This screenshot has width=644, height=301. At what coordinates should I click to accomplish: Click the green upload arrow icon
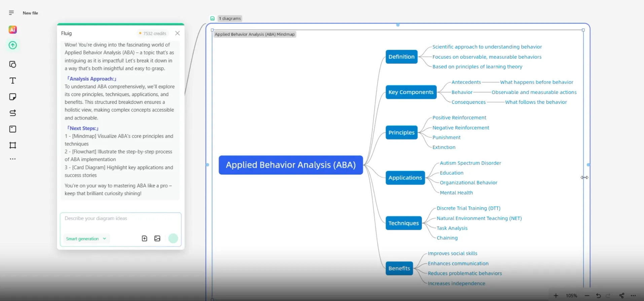(x=13, y=45)
